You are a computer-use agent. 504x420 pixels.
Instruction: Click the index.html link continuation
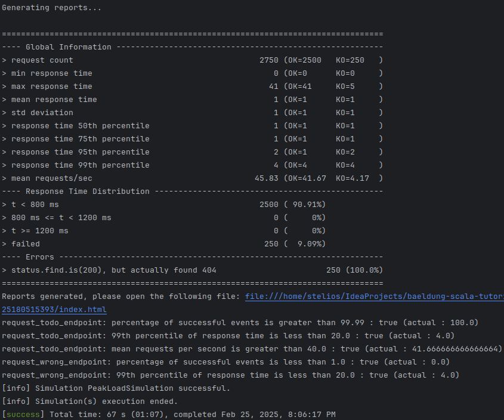(54, 310)
